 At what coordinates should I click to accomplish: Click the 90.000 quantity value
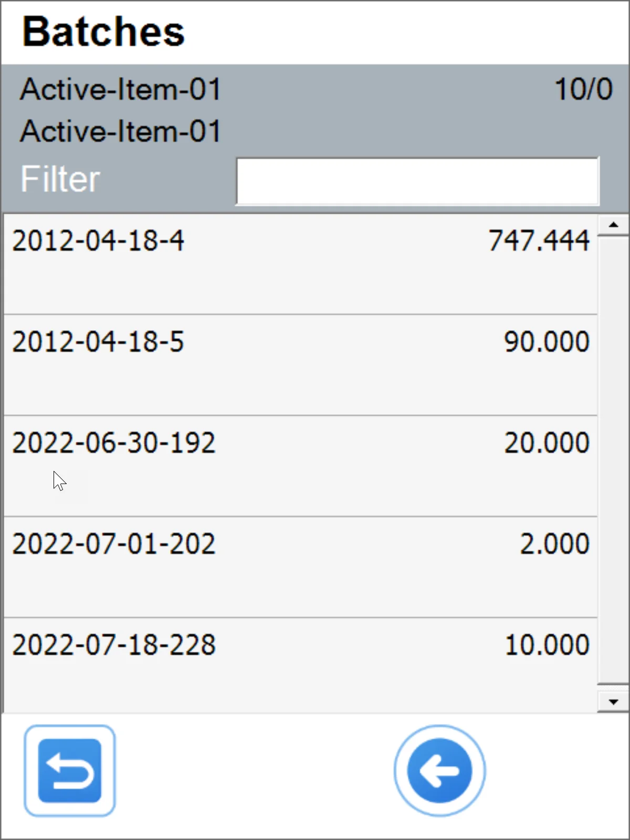coord(547,342)
